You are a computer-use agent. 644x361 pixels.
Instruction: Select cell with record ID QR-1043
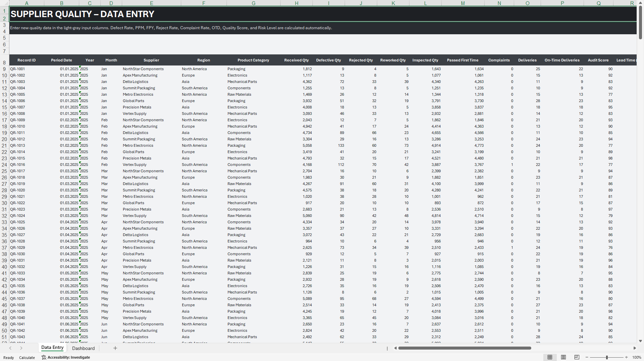27,337
